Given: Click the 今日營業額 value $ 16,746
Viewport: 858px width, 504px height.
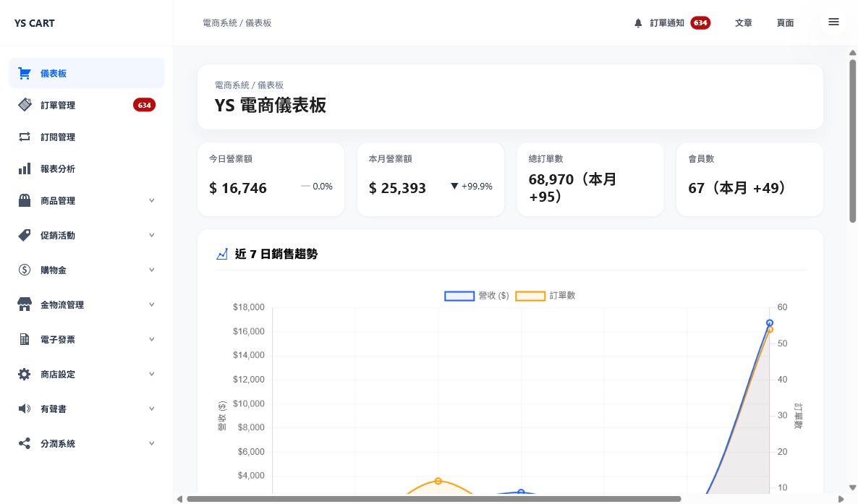Looking at the screenshot, I should pyautogui.click(x=238, y=188).
